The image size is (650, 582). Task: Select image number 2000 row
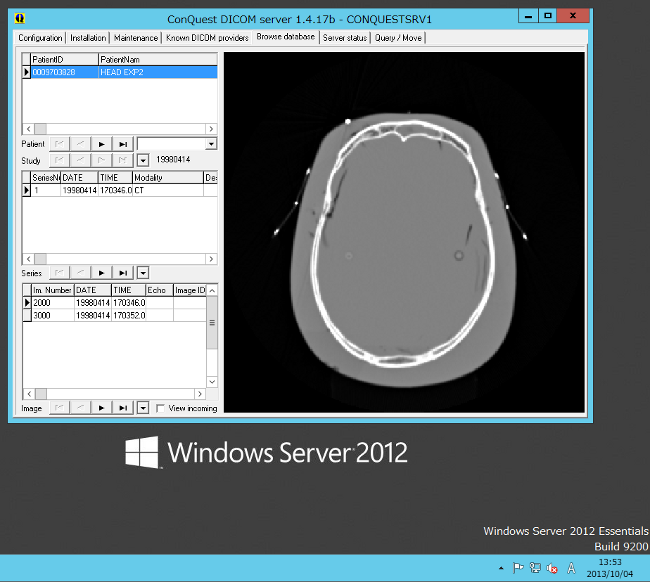coord(119,303)
